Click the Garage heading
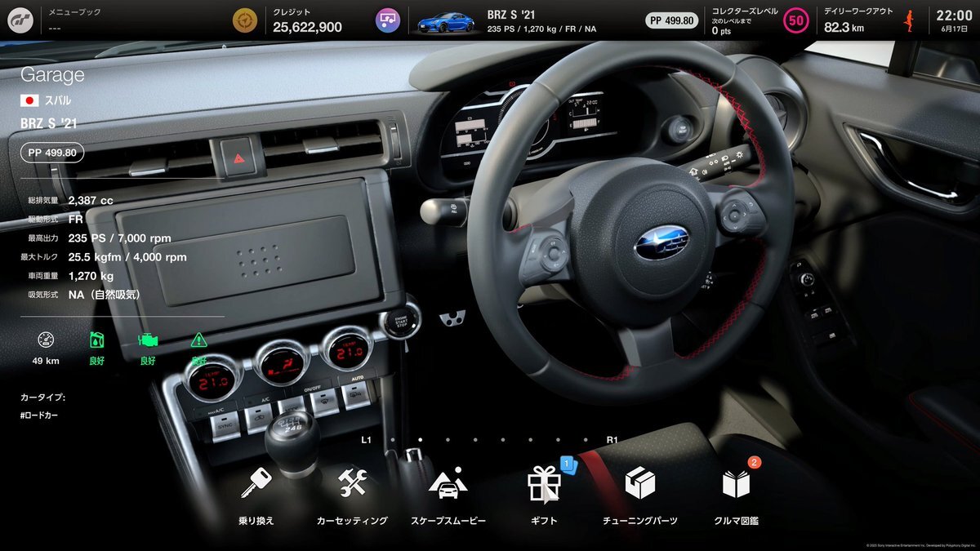Viewport: 980px width, 551px height. [52, 75]
